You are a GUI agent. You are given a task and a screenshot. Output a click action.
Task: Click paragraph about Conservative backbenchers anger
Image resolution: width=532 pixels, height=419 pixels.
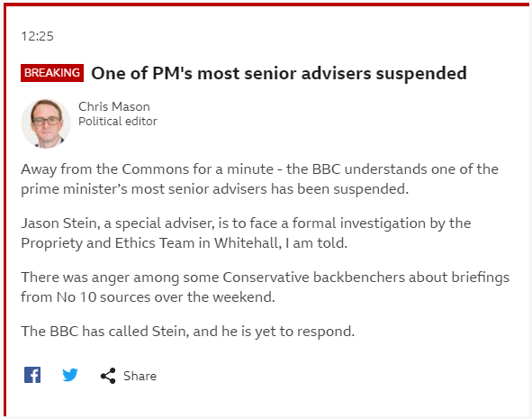pos(265,287)
